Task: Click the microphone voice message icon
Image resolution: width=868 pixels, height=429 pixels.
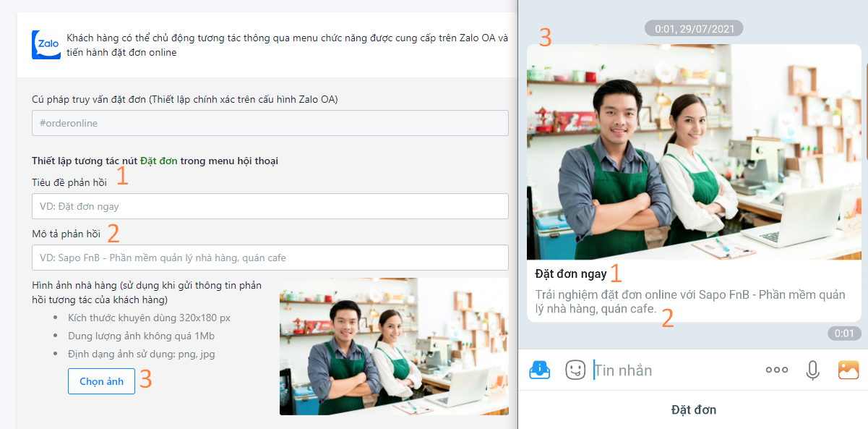Action: coord(812,370)
